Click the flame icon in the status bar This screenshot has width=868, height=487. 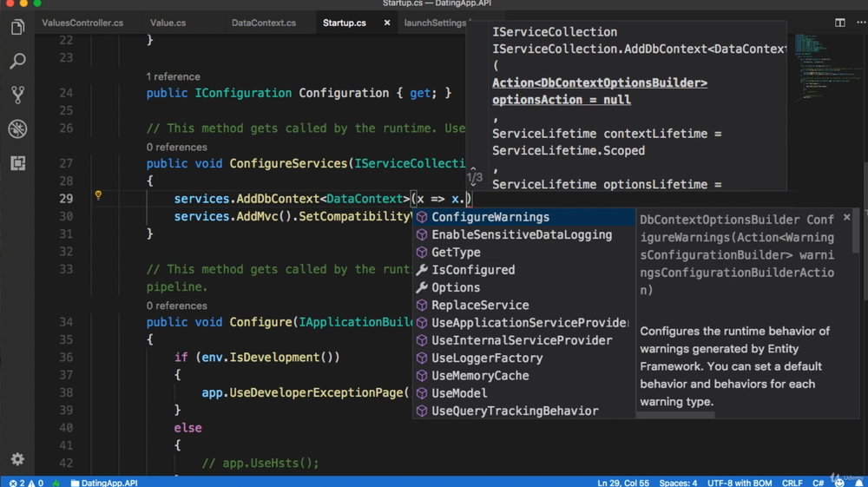pos(56,483)
